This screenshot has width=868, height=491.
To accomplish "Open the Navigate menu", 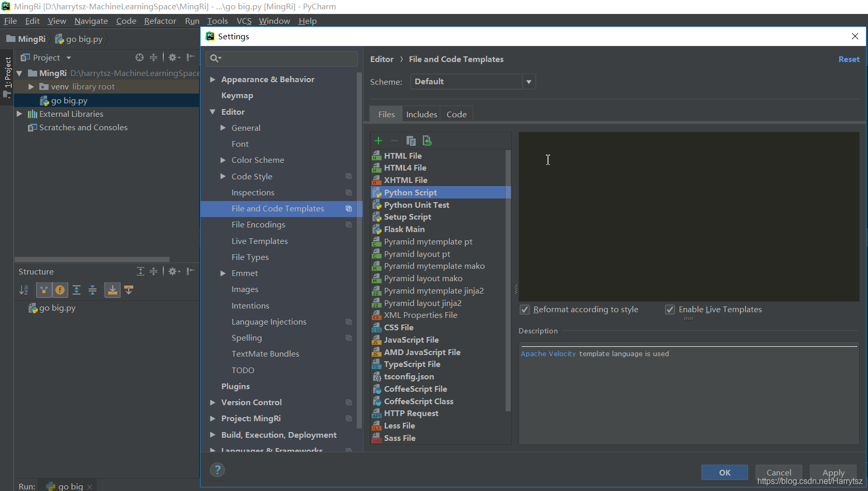I will point(91,21).
